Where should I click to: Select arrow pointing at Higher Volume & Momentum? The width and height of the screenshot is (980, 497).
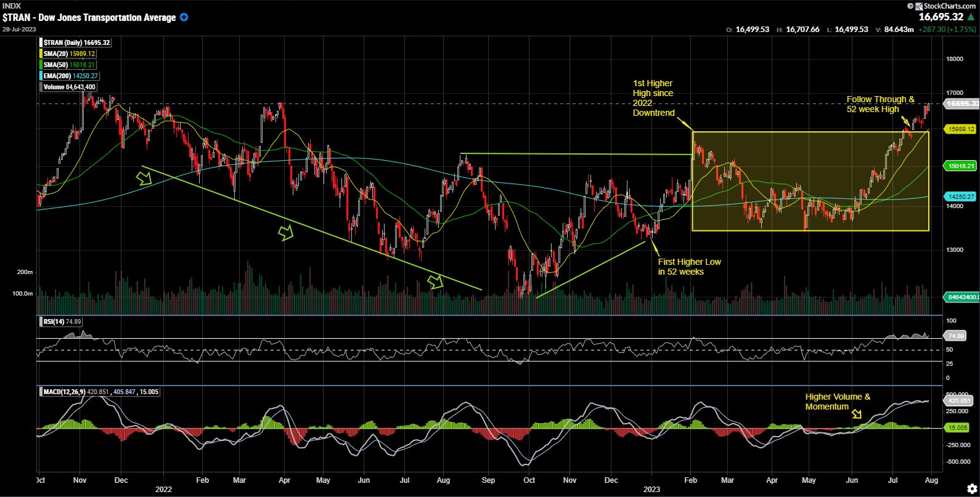(857, 414)
